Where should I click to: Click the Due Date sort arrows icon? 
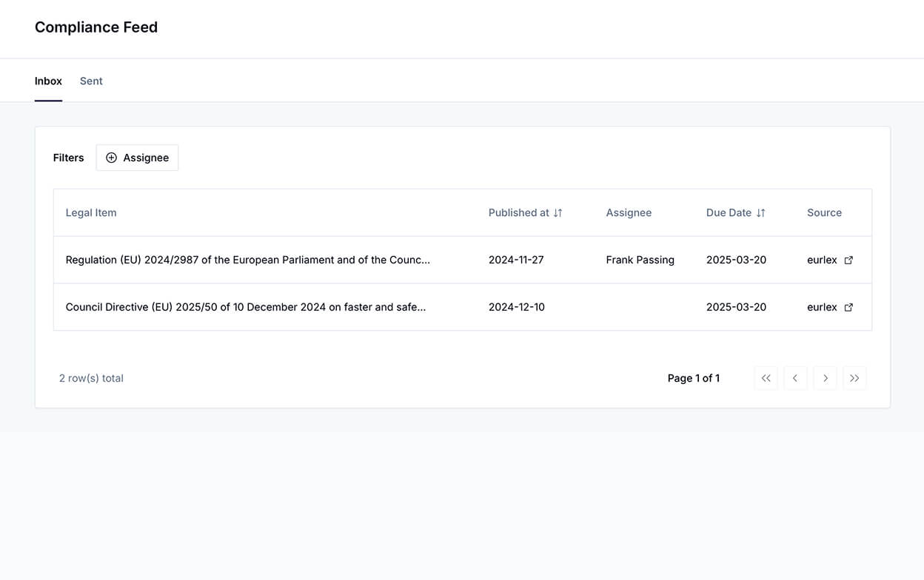pyautogui.click(x=760, y=213)
